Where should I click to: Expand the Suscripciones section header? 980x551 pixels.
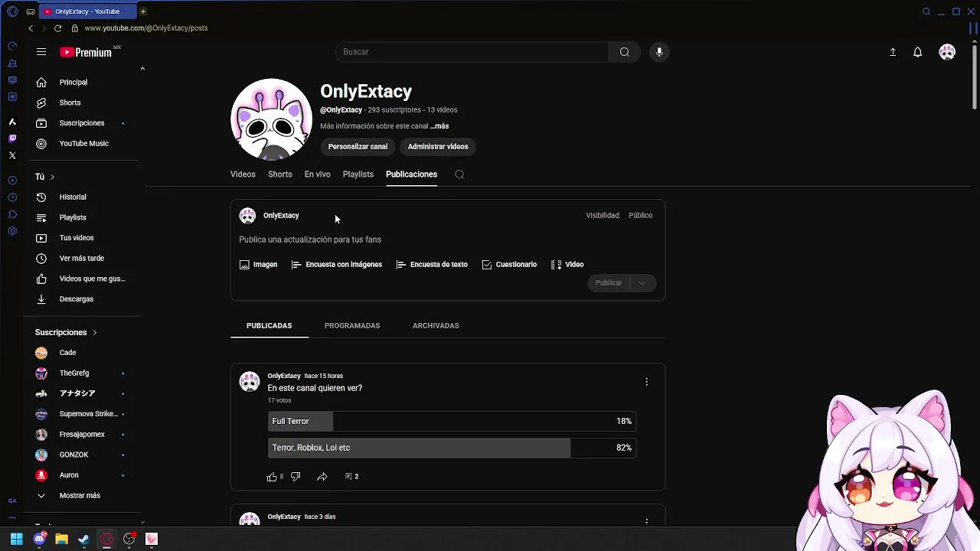coord(66,332)
